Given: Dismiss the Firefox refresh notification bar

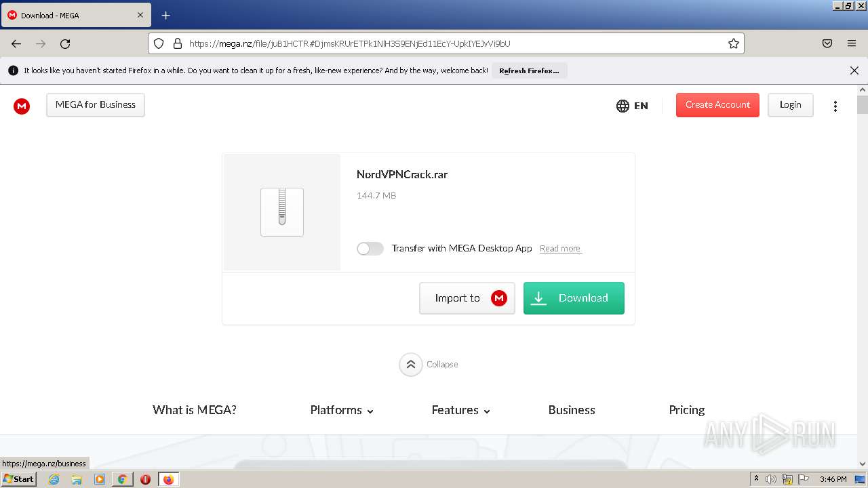Looking at the screenshot, I should 854,70.
